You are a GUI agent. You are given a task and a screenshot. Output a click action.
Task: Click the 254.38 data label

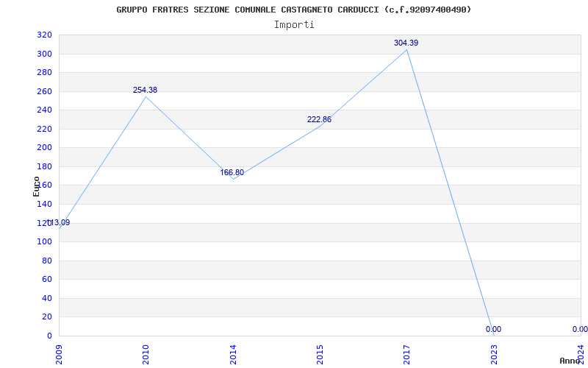[x=145, y=90]
